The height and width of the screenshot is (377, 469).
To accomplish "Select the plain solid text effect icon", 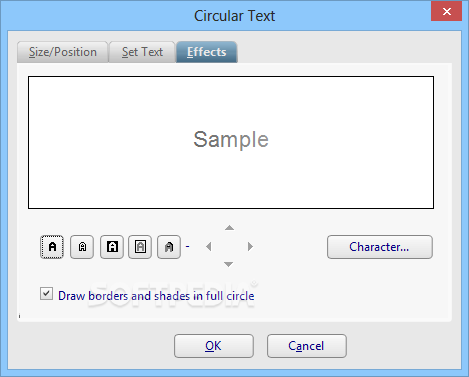I will pos(52,247).
